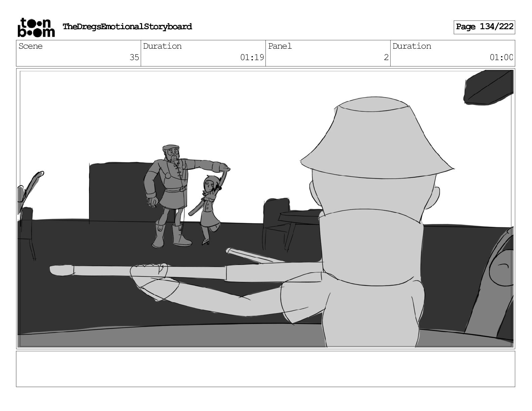Viewport: 532px width, 411px height.
Task: Click the empty notes box below panel
Action: (266, 369)
